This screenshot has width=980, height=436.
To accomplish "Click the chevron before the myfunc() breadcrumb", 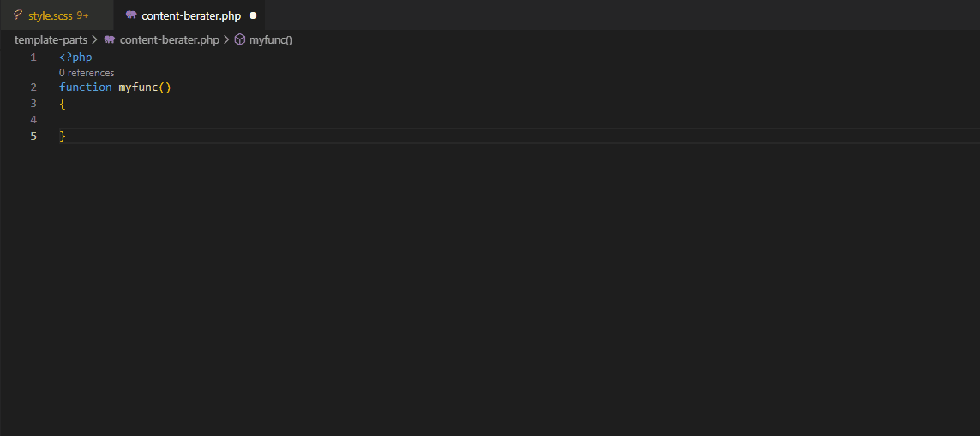I will tap(227, 39).
